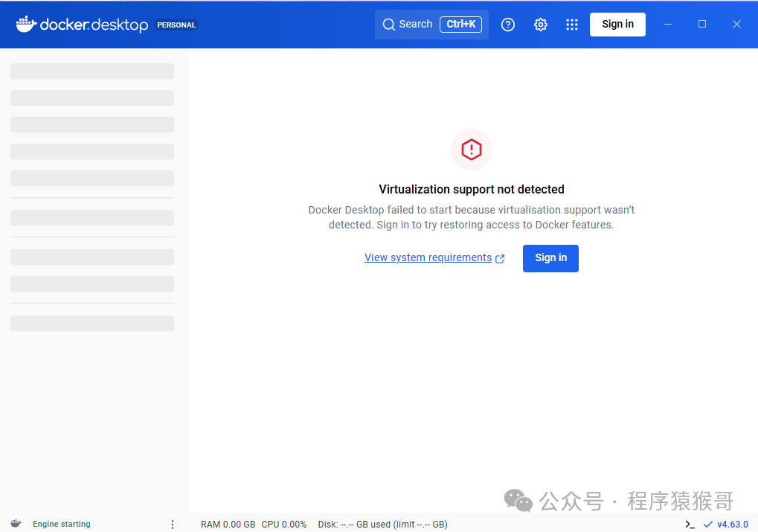Open Settings via the gear icon
The height and width of the screenshot is (532, 758).
pos(541,25)
